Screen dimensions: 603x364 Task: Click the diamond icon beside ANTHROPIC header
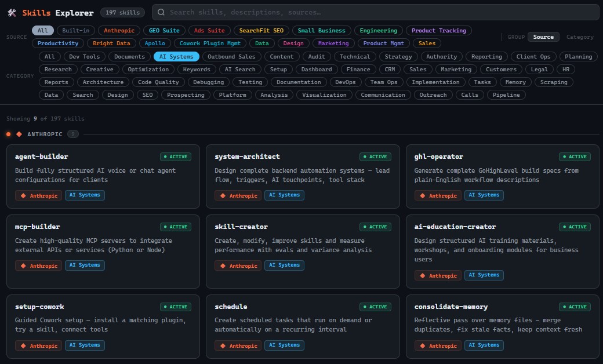tap(19, 134)
